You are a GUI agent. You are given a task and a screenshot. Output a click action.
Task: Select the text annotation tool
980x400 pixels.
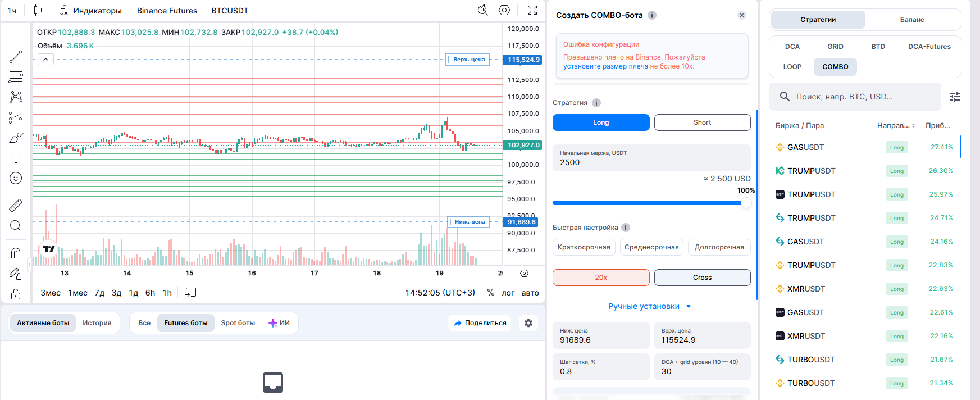point(16,158)
